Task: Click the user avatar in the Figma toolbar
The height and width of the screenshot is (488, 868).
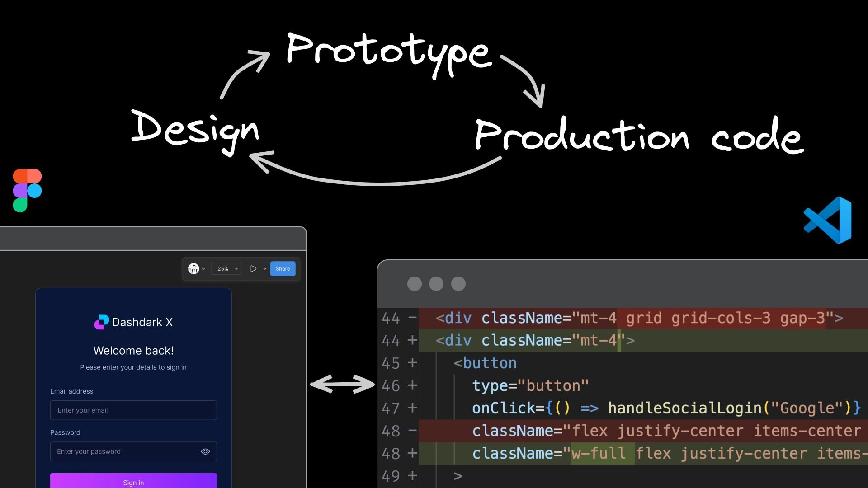Action: (193, 268)
